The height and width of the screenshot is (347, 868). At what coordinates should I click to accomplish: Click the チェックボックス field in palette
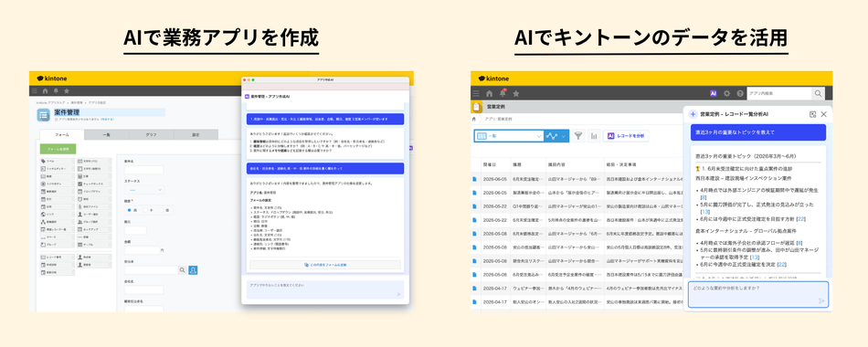[x=93, y=184]
